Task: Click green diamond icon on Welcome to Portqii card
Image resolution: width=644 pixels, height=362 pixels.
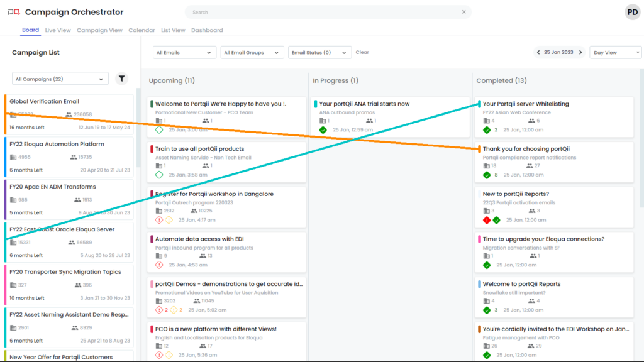Action: click(x=159, y=130)
